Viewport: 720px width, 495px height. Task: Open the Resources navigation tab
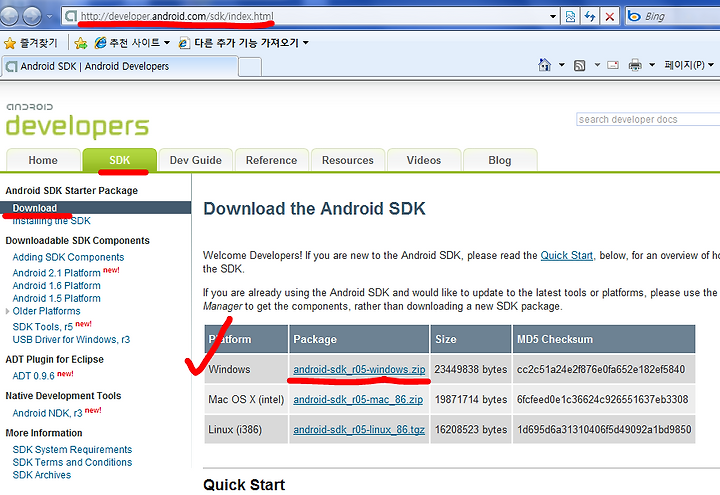pos(348,160)
